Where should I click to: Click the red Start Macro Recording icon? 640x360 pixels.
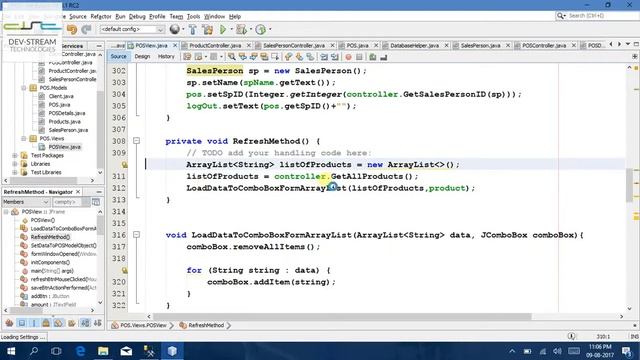348,57
